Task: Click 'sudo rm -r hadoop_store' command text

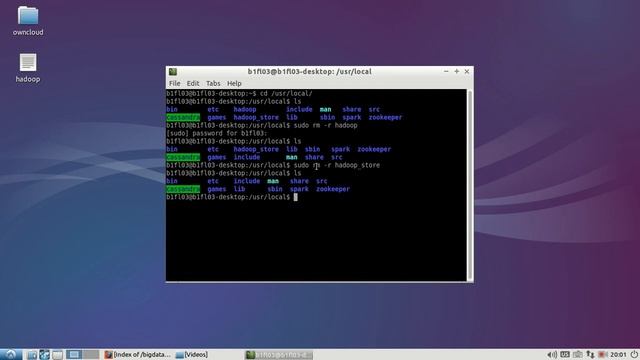Action: coord(337,165)
